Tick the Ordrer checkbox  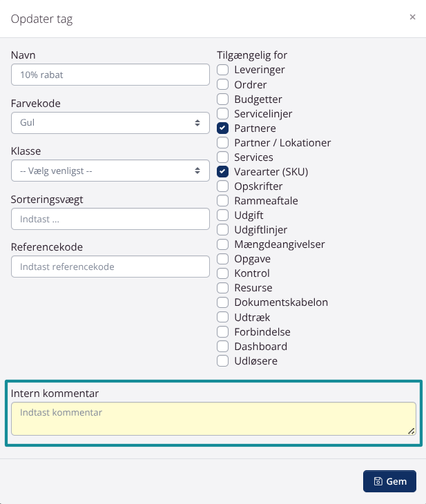point(222,84)
